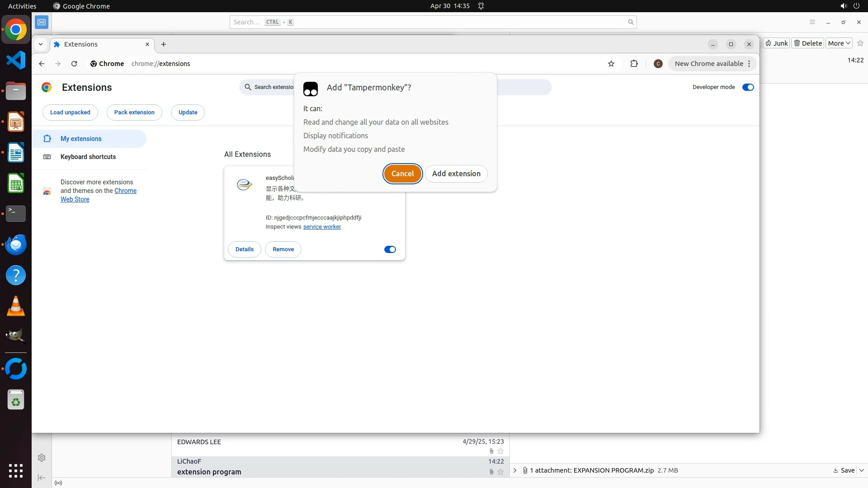868x488 pixels.
Task: Star the extension program email
Action: coord(500,472)
